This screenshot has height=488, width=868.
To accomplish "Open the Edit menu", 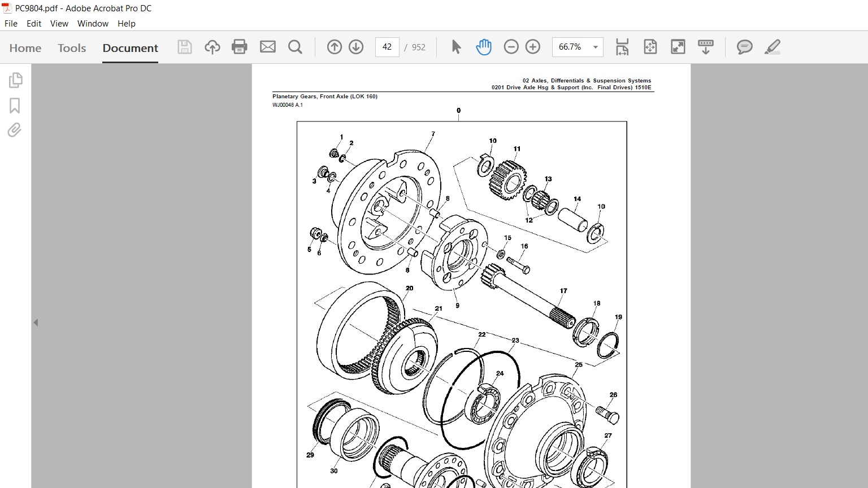I will pos(34,24).
